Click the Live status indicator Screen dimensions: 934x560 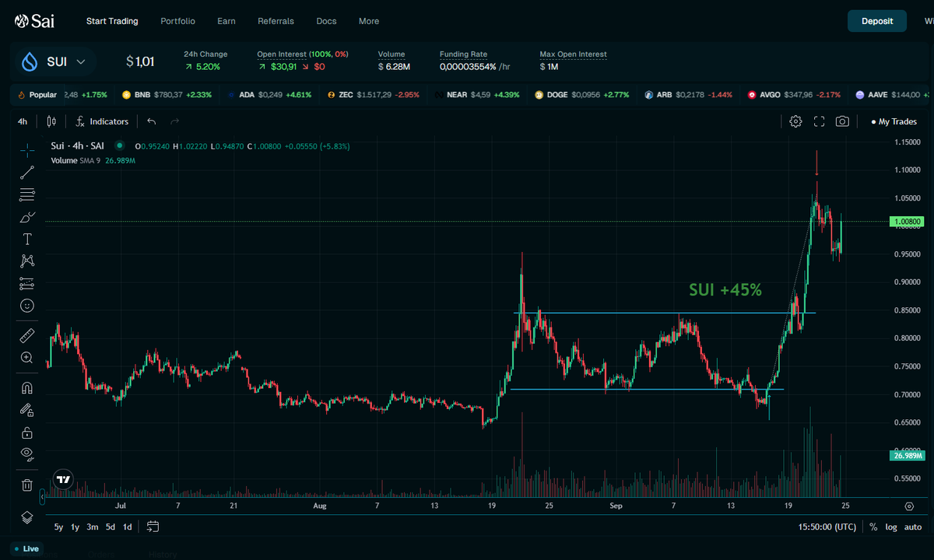26,548
